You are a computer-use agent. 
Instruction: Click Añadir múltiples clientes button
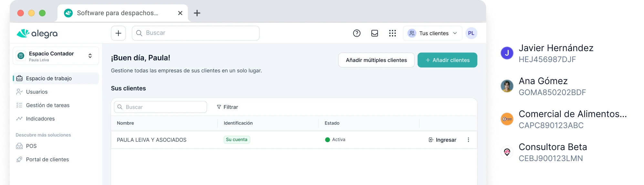coord(376,60)
